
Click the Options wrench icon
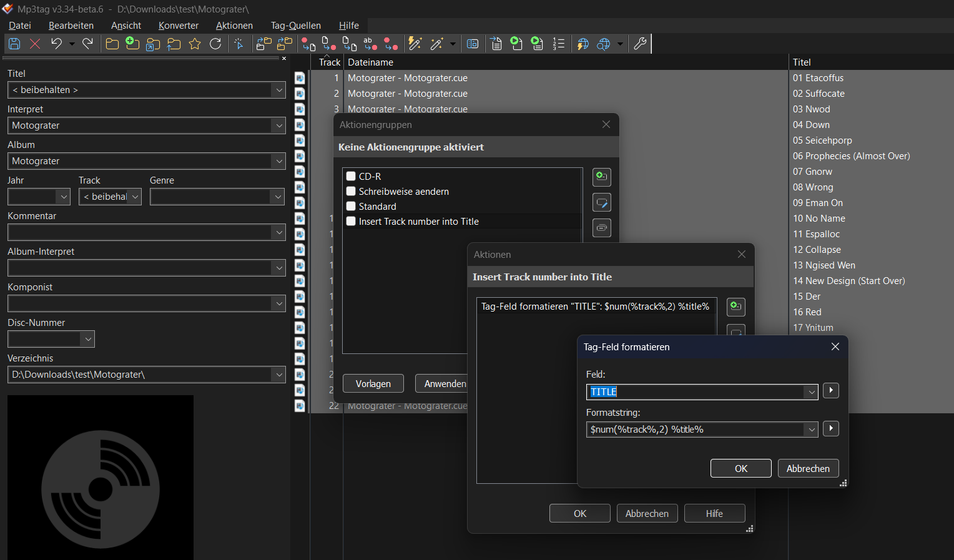[640, 44]
